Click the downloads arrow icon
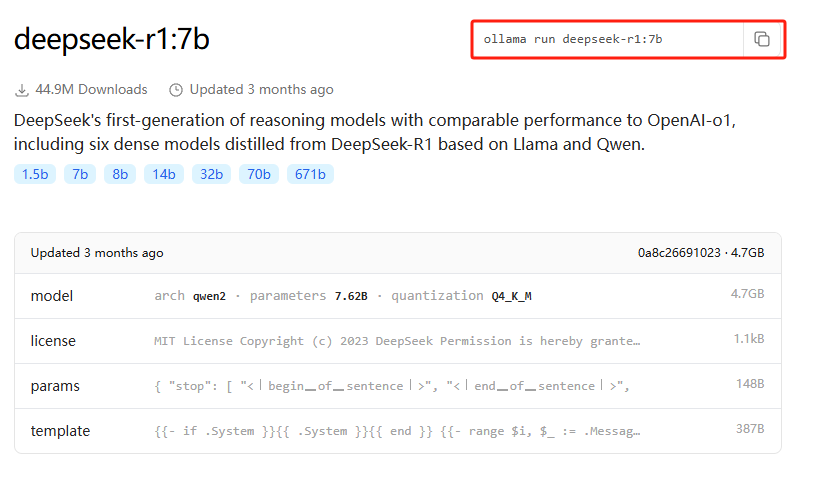This screenshot has height=492, width=814. 22,90
